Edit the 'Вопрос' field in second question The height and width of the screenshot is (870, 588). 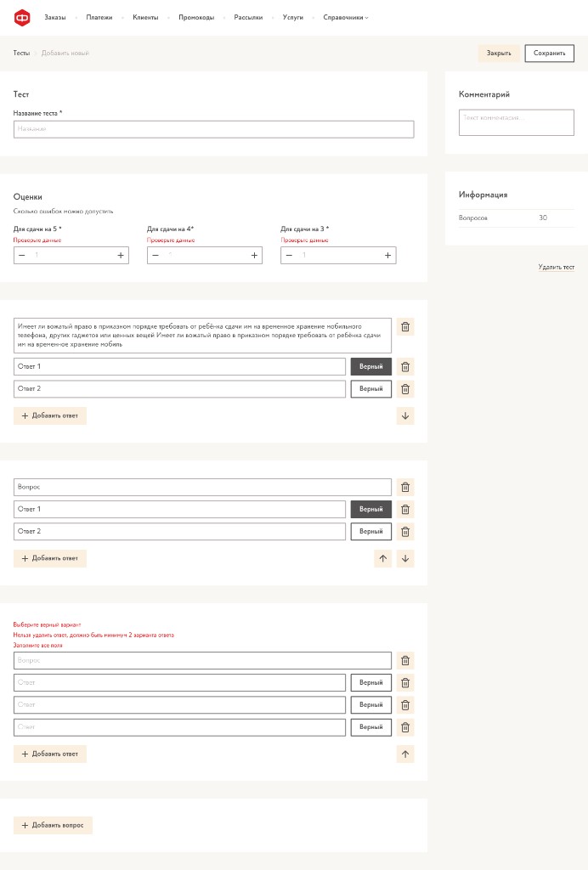pos(202,487)
